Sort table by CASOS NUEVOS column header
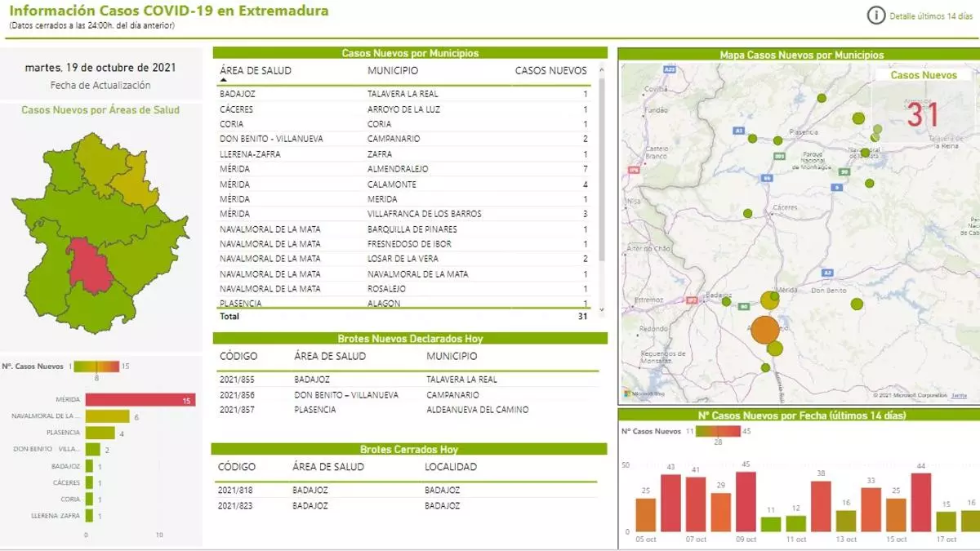The image size is (980, 551). pyautogui.click(x=550, y=71)
